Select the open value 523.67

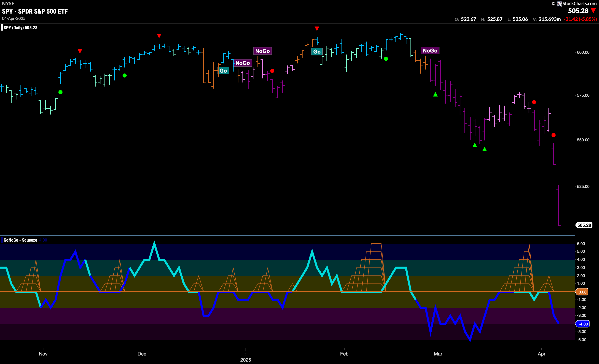click(x=468, y=19)
